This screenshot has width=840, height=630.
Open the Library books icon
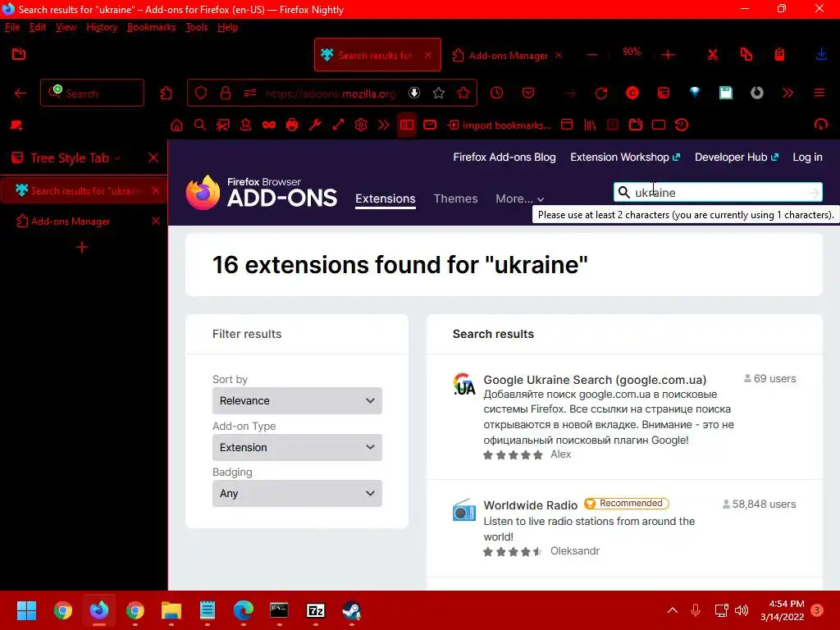(590, 125)
